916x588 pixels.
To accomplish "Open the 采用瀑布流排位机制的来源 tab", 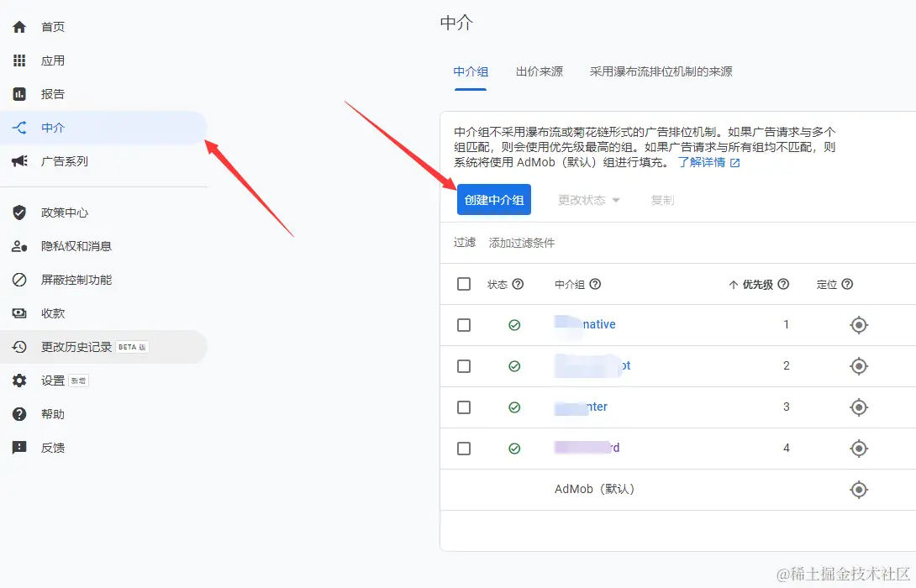I will 661,71.
